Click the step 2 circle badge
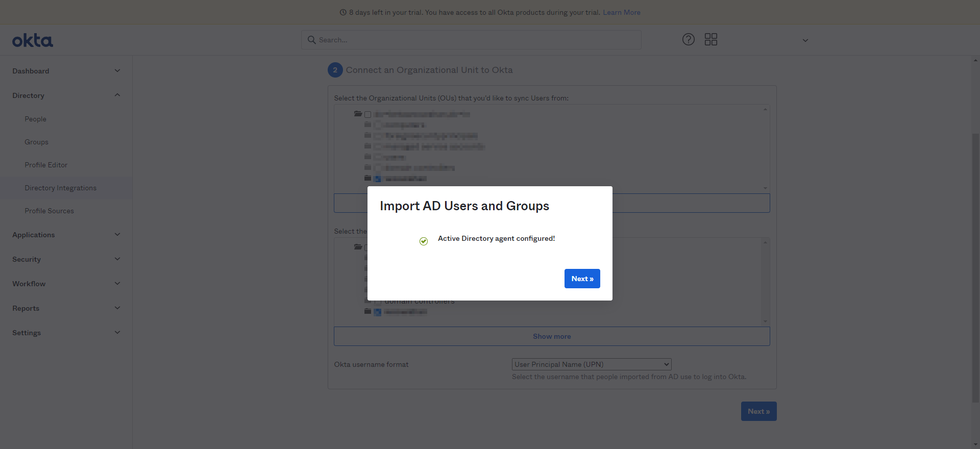 335,70
